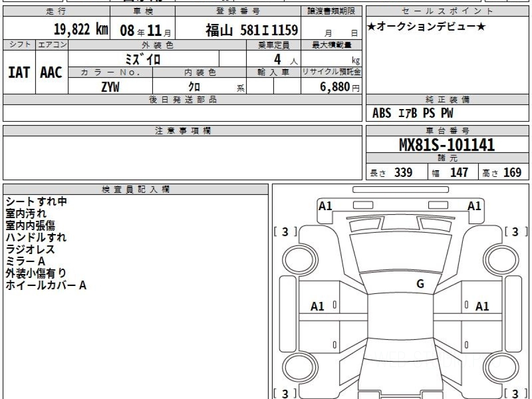Image resolution: width=532 pixels, height=399 pixels.
Task: Select registration number 福山 581 1159
Action: coord(251,30)
